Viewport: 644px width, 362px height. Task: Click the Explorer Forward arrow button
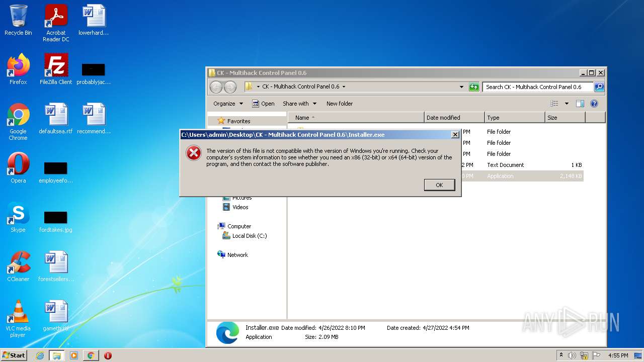(x=230, y=87)
